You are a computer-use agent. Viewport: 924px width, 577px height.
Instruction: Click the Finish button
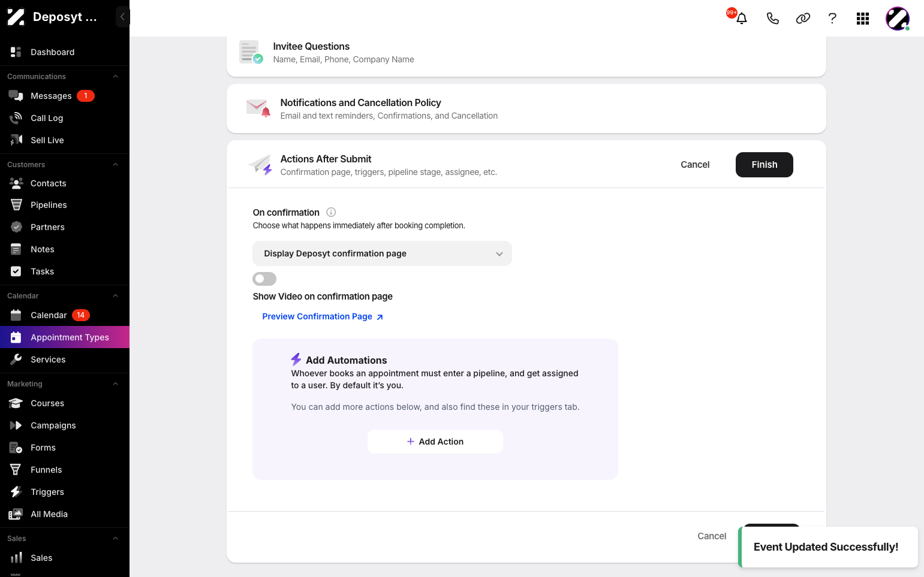coord(765,165)
